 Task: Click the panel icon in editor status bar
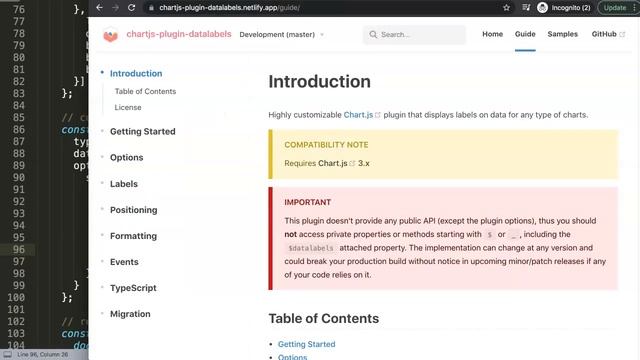coord(7,354)
